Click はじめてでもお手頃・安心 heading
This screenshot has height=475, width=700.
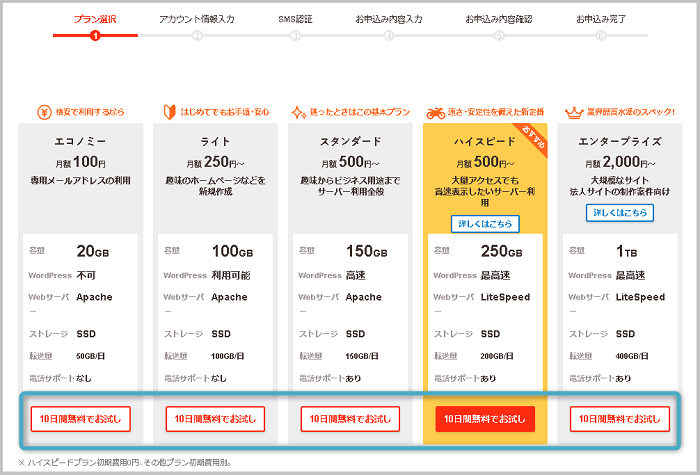225,112
